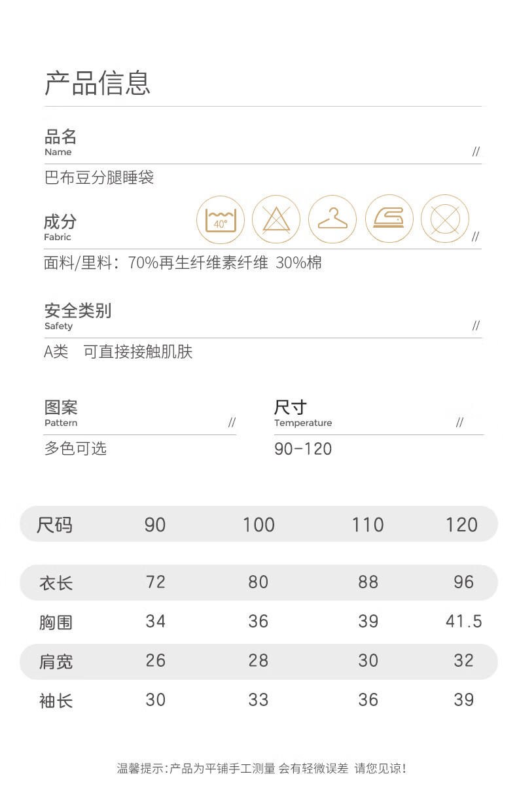Click the 40° wash temperature icon
The height and width of the screenshot is (812, 517).
pyautogui.click(x=221, y=219)
